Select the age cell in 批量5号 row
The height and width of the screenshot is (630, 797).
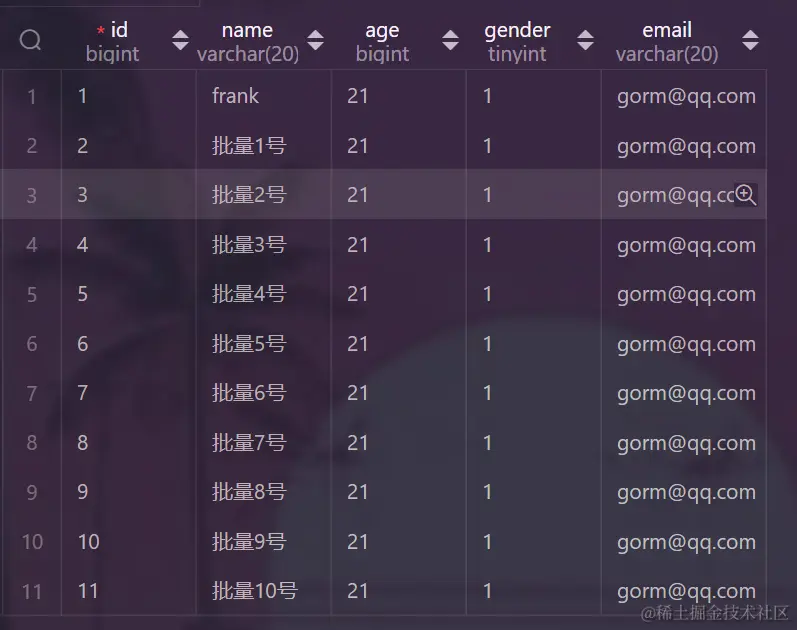pyautogui.click(x=398, y=344)
